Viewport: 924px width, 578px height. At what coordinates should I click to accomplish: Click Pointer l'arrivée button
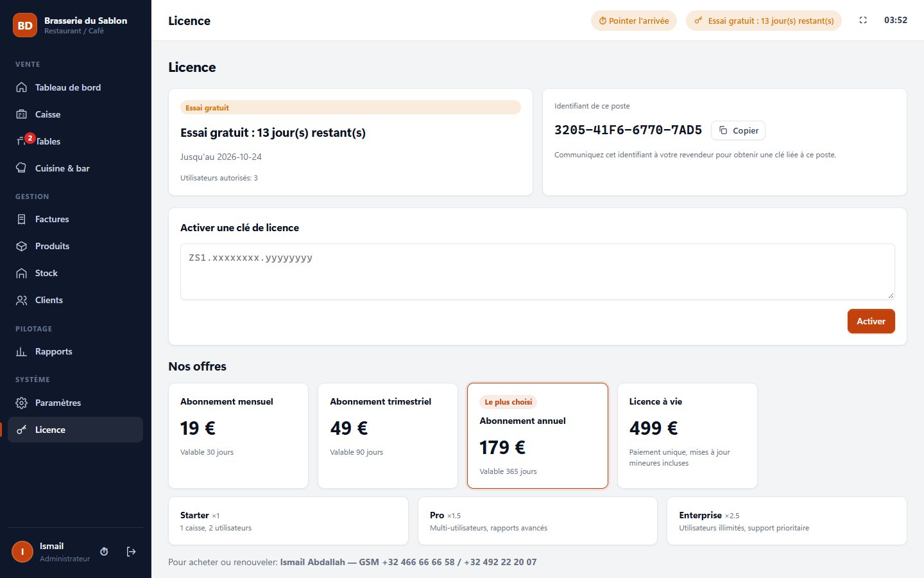pos(634,21)
